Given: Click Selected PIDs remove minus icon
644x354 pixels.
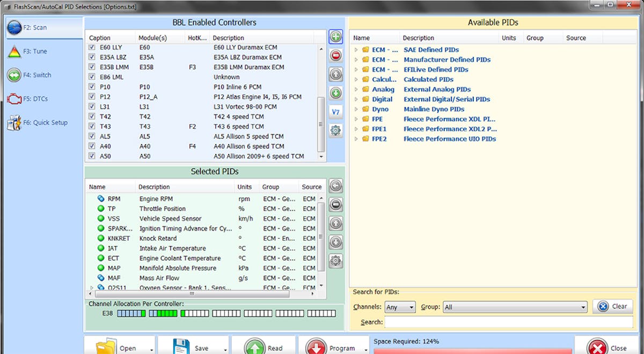Looking at the screenshot, I should click(x=336, y=205).
